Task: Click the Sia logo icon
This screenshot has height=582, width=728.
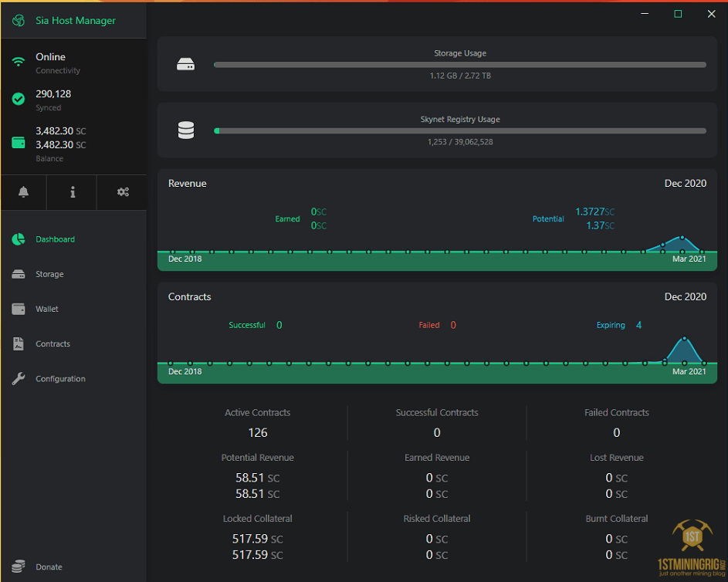Action: [x=18, y=20]
